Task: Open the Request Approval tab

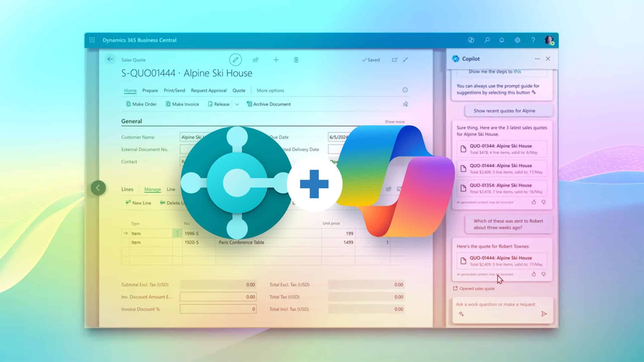Action: point(208,90)
